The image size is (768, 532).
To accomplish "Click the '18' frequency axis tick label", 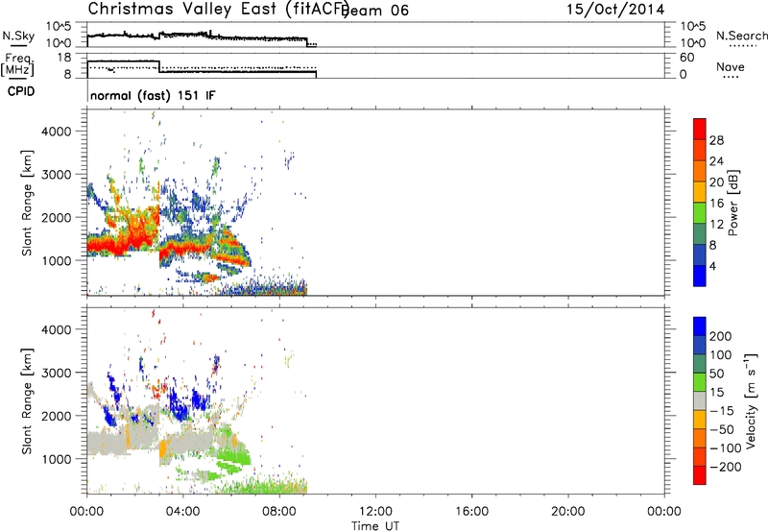I will [64, 58].
